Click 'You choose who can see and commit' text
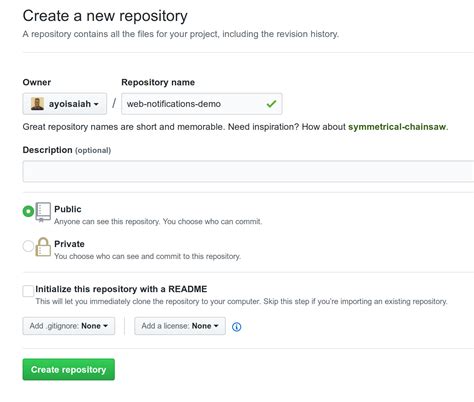 (x=147, y=256)
